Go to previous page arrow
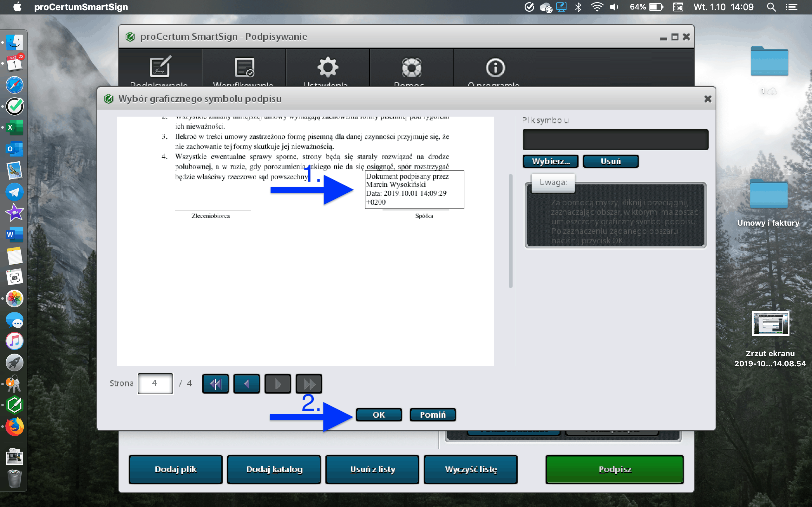Image resolution: width=812 pixels, height=507 pixels. coord(247,383)
